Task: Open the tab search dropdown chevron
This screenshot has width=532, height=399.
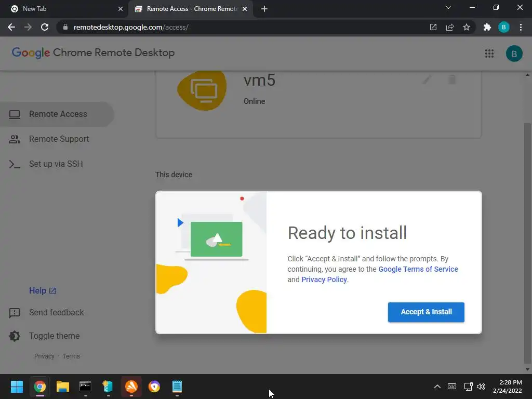Action: tap(448, 7)
